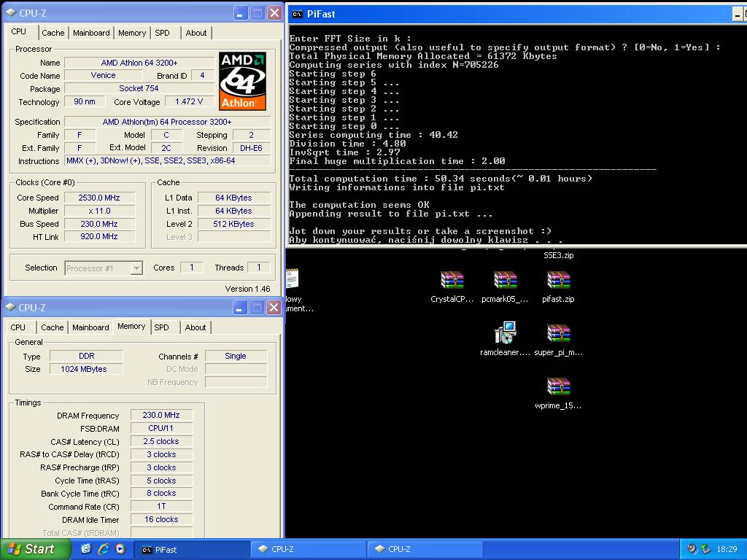Click the Channels # Single value

pos(236,356)
